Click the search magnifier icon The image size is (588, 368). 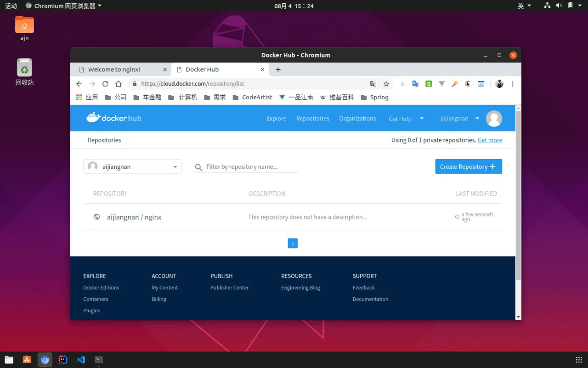point(198,167)
